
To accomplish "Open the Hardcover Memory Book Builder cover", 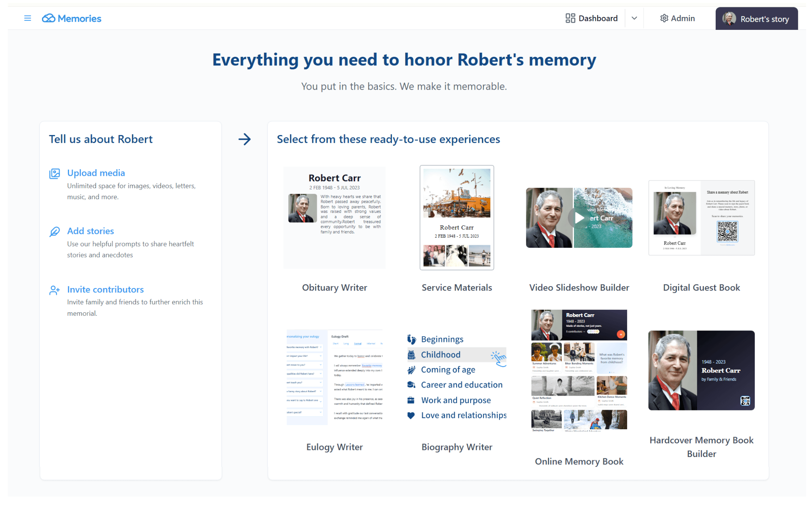I will tap(701, 370).
